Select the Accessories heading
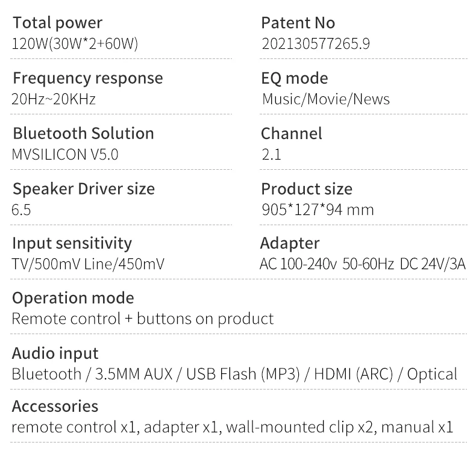 (x=55, y=406)
